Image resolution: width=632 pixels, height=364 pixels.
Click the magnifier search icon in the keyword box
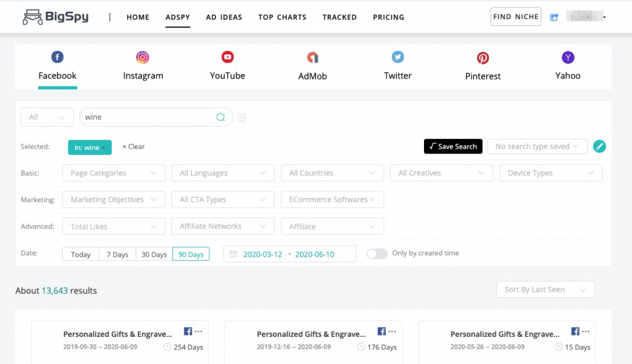[x=220, y=117]
